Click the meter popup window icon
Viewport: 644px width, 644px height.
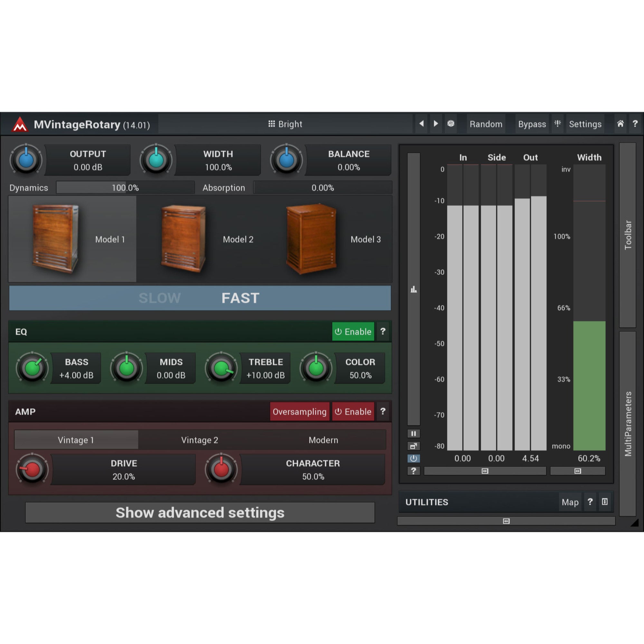[413, 446]
